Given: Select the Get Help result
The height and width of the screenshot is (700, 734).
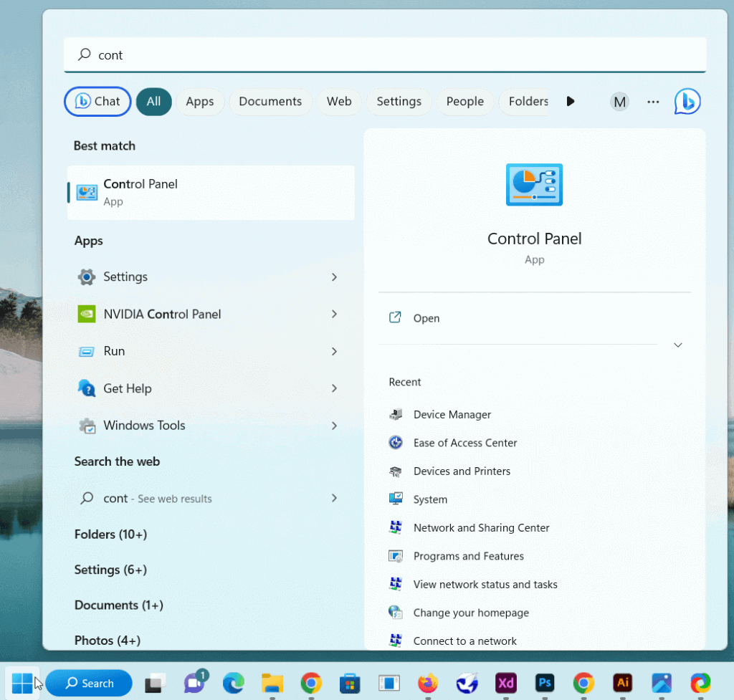Looking at the screenshot, I should (211, 388).
